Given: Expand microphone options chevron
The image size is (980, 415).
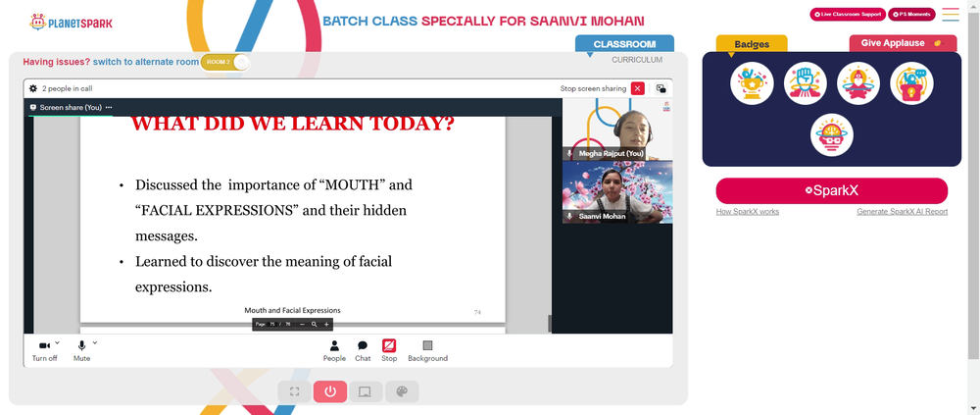Looking at the screenshot, I should (x=95, y=342).
